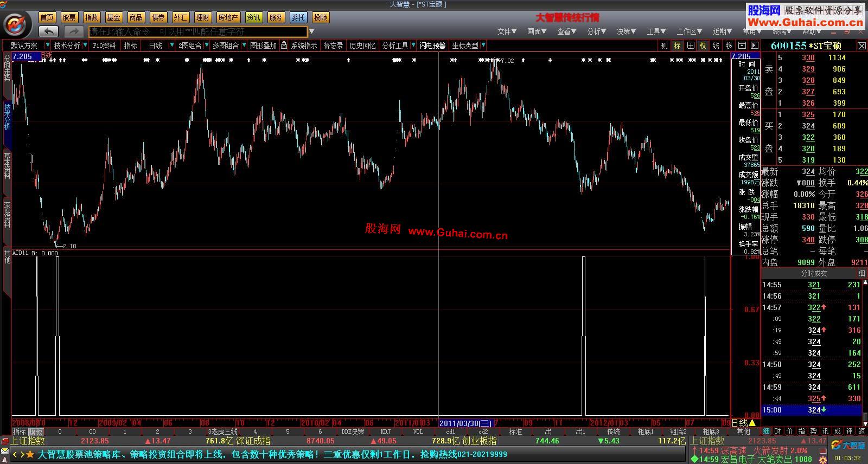Click the ticker left arrow icon
The image size is (868, 464).
click(15, 454)
